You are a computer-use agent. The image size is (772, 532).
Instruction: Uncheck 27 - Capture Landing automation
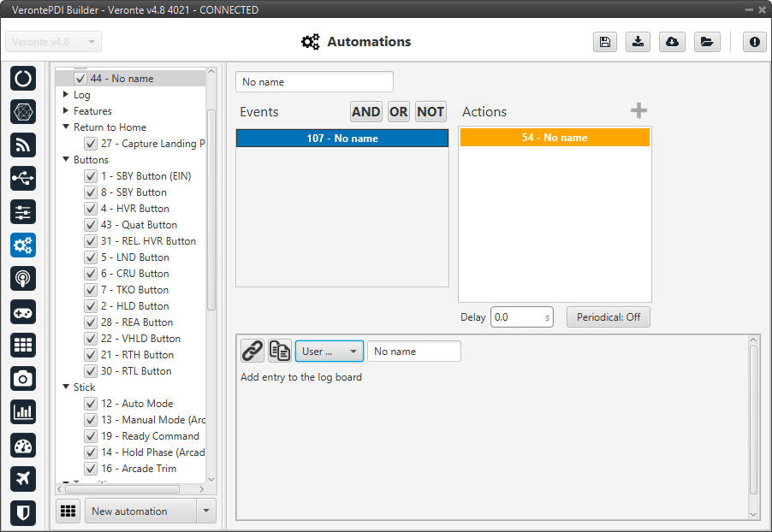(x=91, y=144)
